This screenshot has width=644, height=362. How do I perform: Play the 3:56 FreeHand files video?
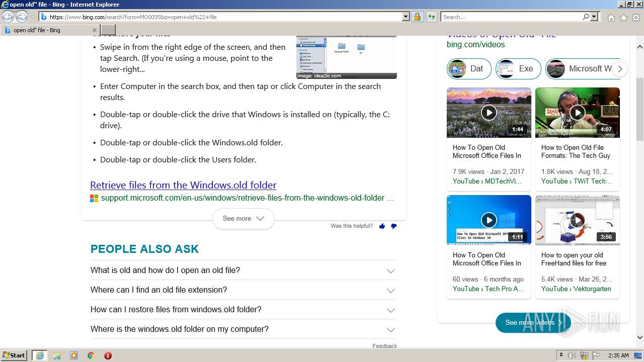(578, 220)
